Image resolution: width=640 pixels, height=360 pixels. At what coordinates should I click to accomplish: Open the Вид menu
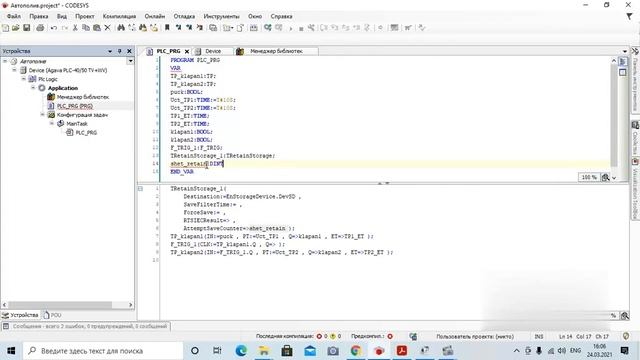(x=62, y=17)
